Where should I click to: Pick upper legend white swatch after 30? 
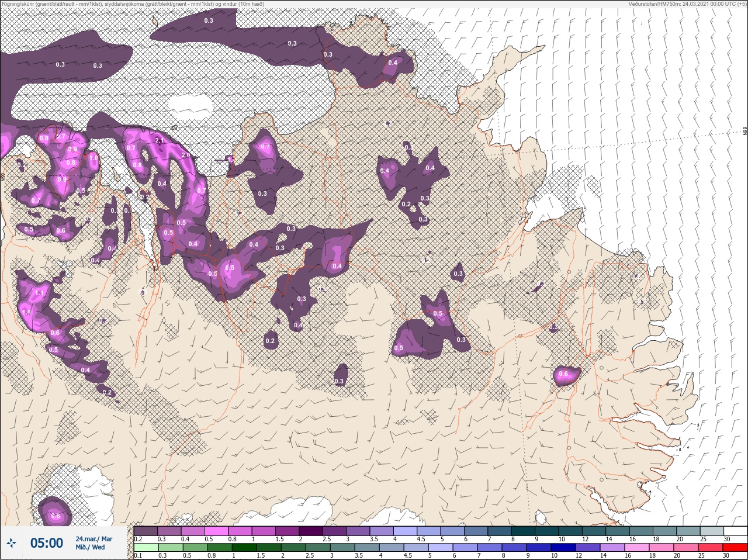[737, 531]
